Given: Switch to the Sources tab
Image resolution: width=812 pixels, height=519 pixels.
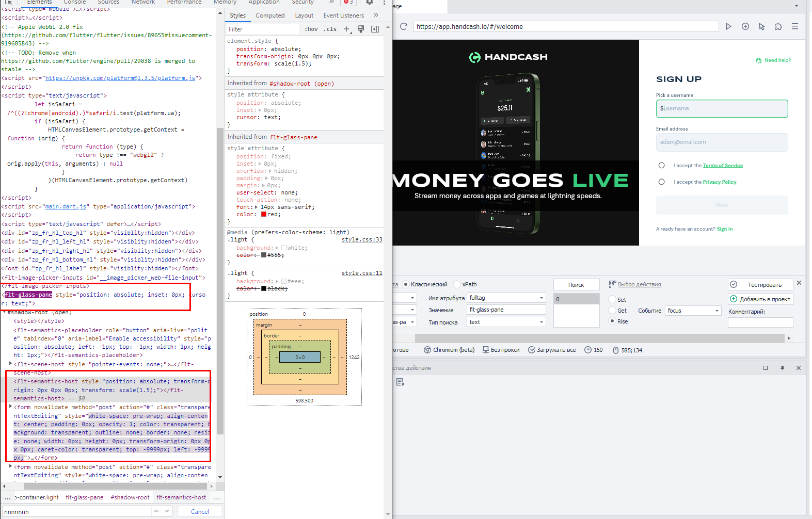Looking at the screenshot, I should 108,2.
